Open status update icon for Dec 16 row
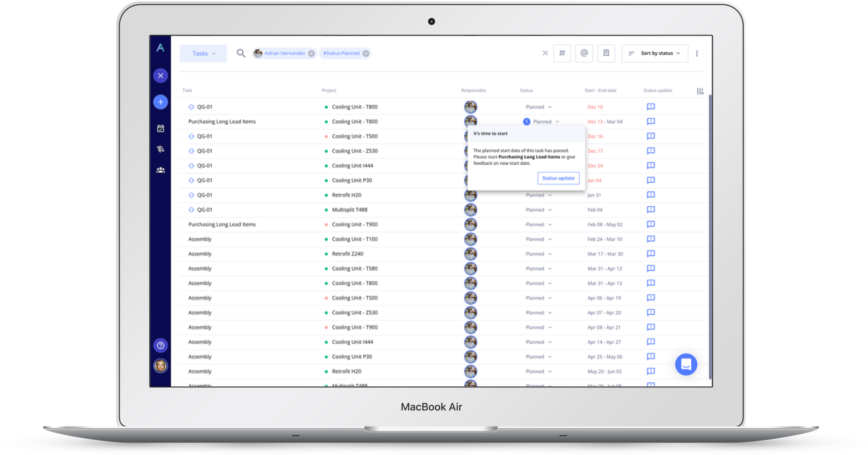 [x=651, y=136]
